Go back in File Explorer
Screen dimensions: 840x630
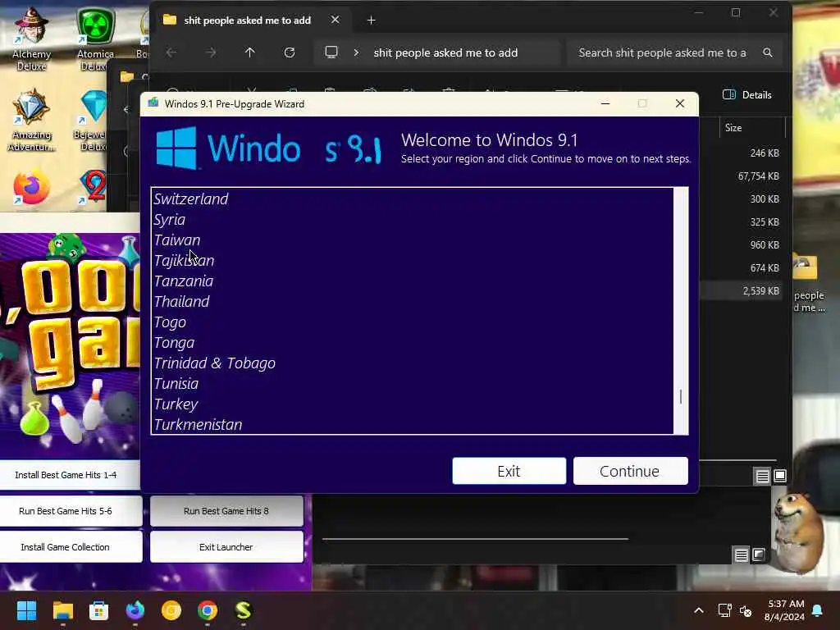171,52
